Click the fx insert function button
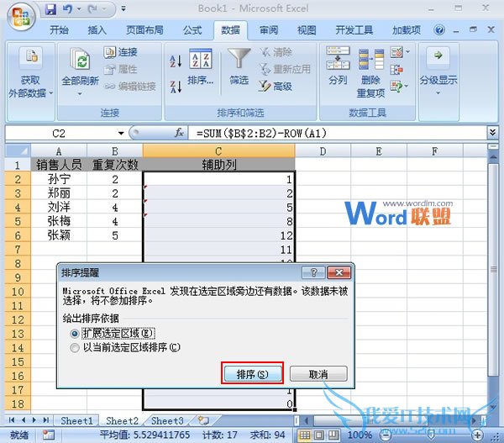The height and width of the screenshot is (443, 504). [179, 133]
